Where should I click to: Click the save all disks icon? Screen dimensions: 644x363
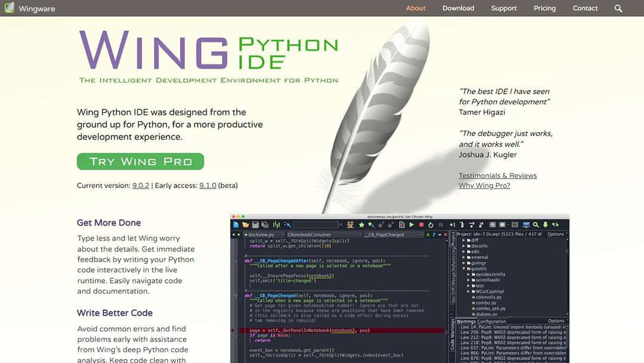(265, 225)
